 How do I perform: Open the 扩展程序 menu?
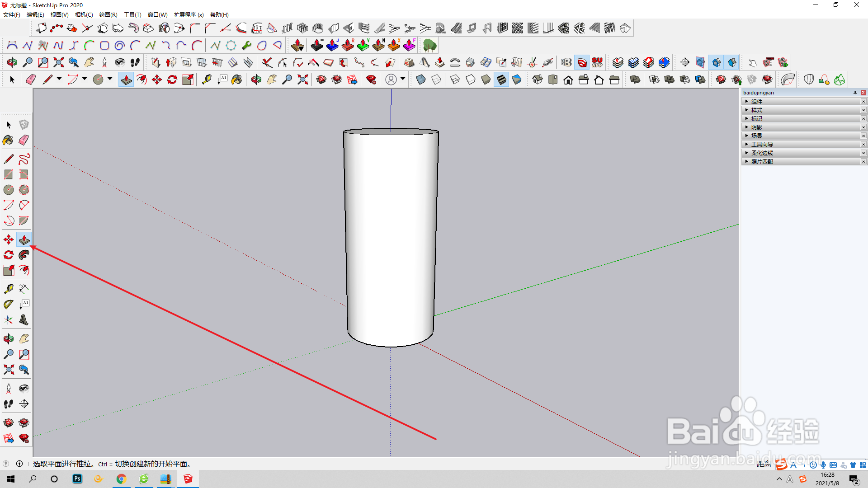(x=189, y=15)
